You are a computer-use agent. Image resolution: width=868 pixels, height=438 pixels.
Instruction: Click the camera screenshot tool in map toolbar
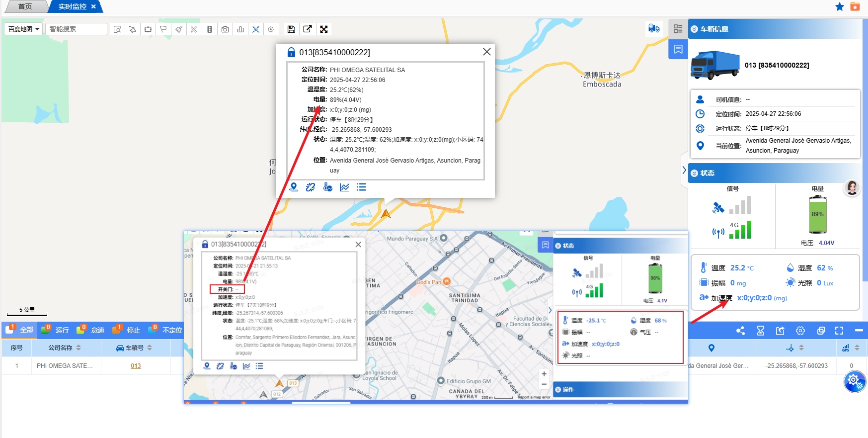tap(225, 29)
